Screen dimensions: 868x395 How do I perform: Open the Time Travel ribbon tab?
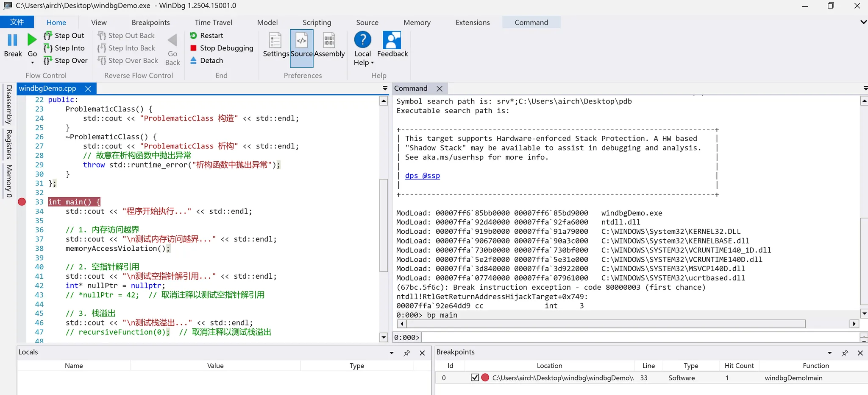pos(213,22)
